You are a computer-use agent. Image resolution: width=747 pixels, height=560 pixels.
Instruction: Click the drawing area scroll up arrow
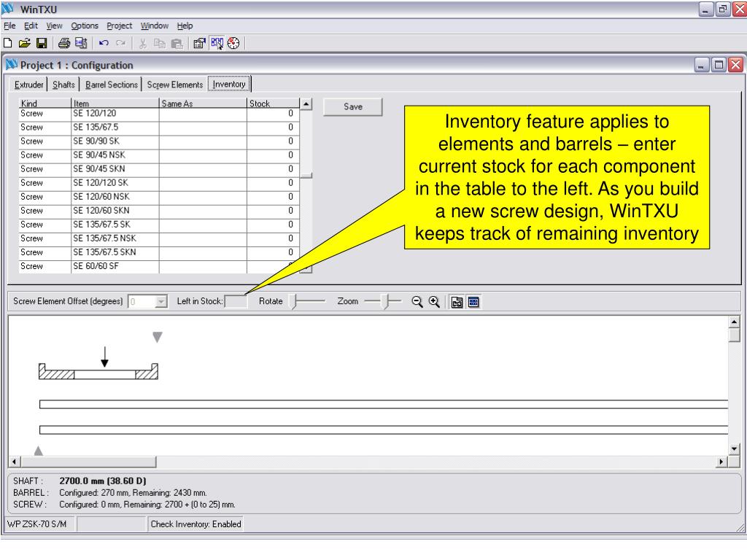pos(734,322)
